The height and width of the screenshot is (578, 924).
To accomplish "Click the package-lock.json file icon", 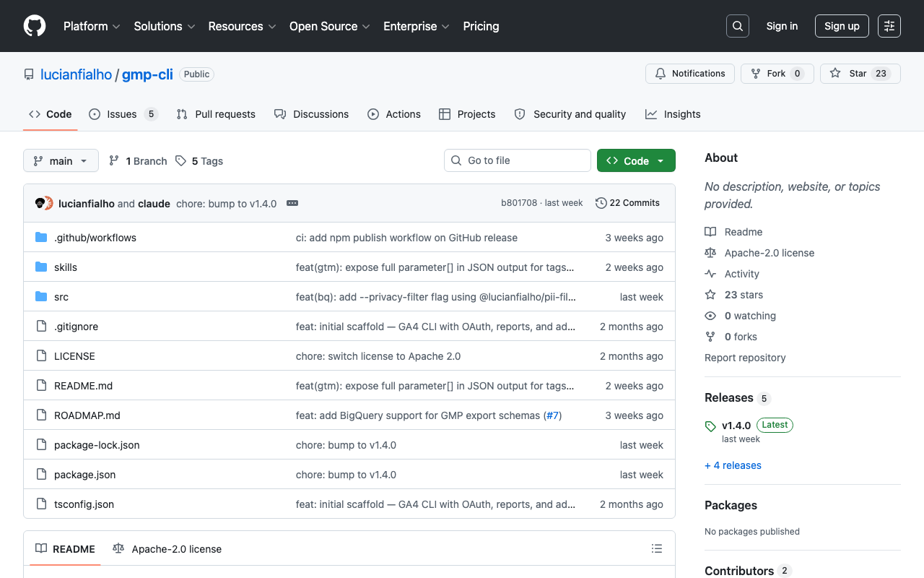I will pos(41,445).
